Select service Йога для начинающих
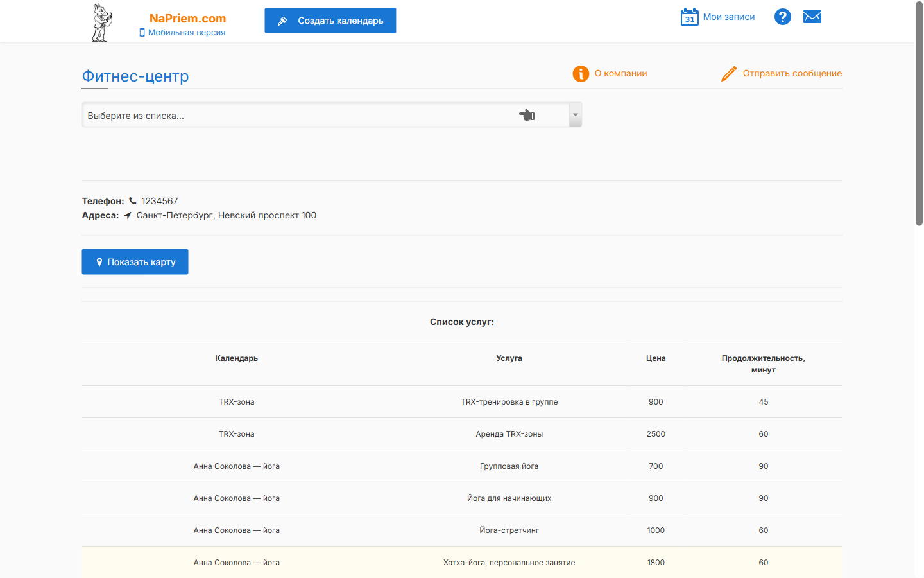Viewport: 924px width, 578px height. tap(509, 498)
